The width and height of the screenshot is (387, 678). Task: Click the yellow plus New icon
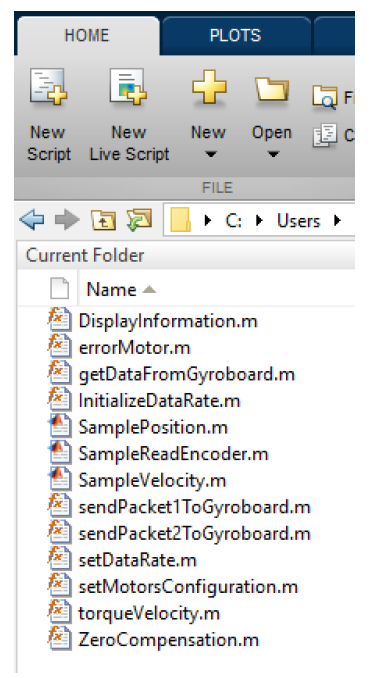209,86
